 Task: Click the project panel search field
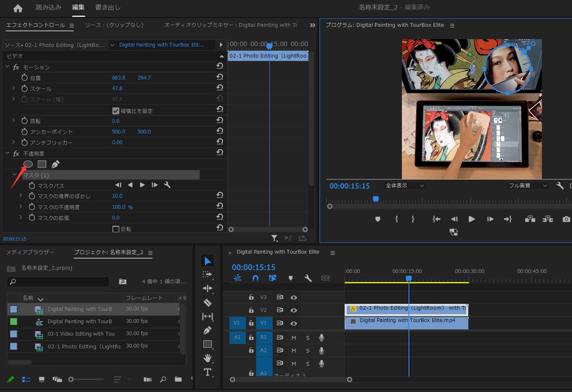point(58,282)
